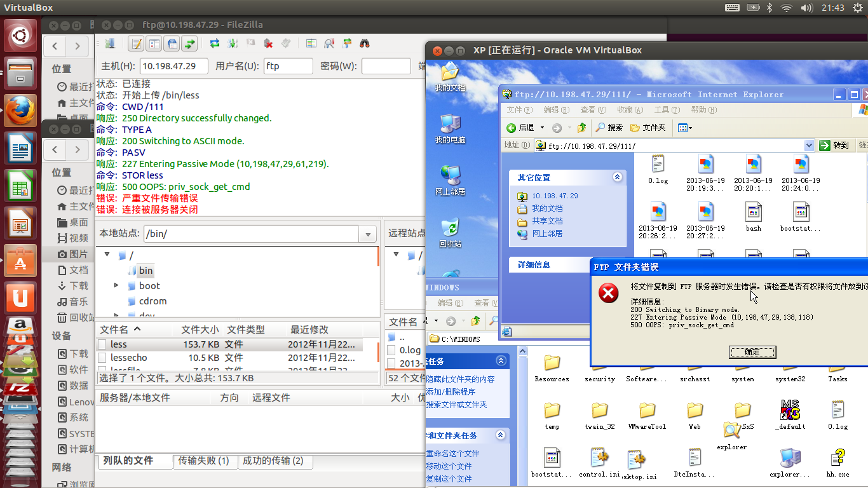
Task: Collapse the 文件和文件夹任务 panel
Action: [501, 435]
